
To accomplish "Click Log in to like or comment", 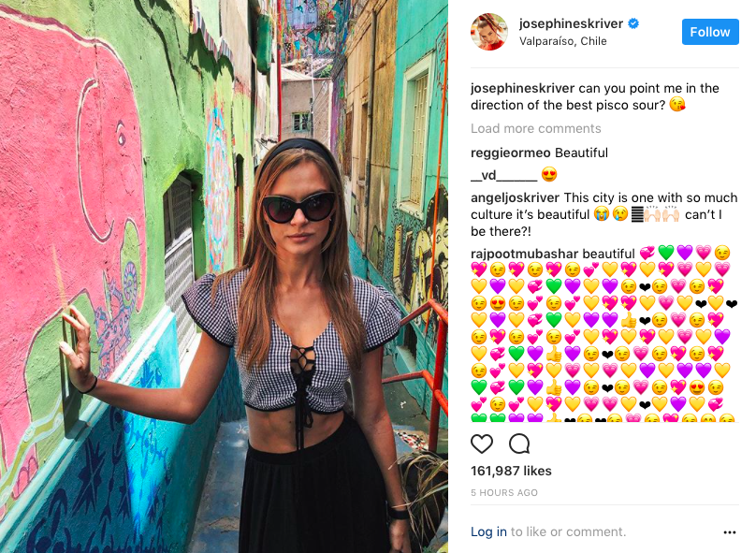I will [488, 531].
